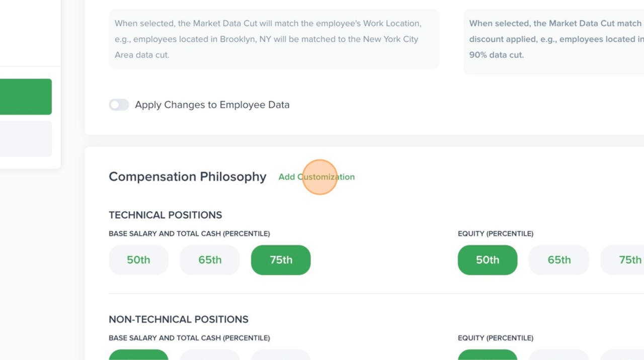Select 50th percentile for technical equity

tap(488, 260)
